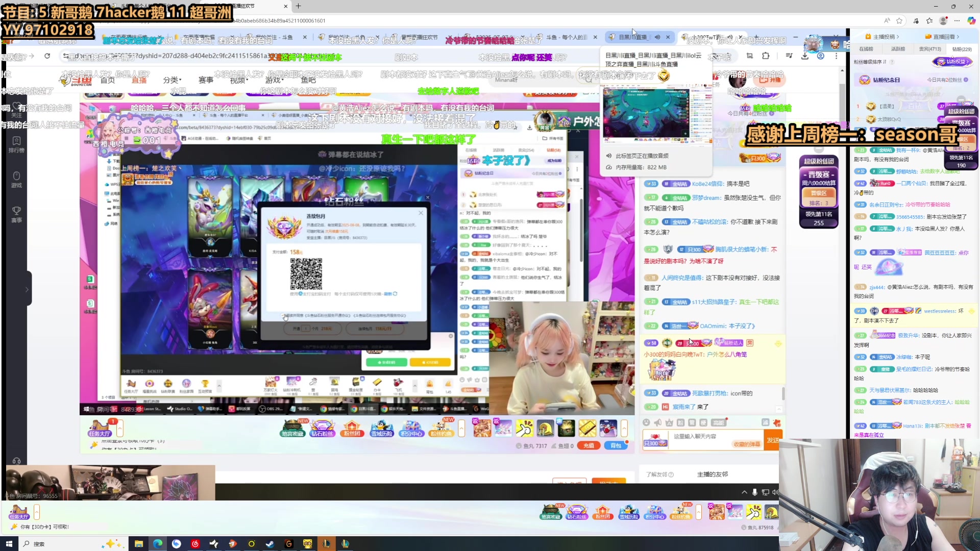Expand 游戏 dropdown in Douyu navigation
The width and height of the screenshot is (980, 551).
coord(274,80)
